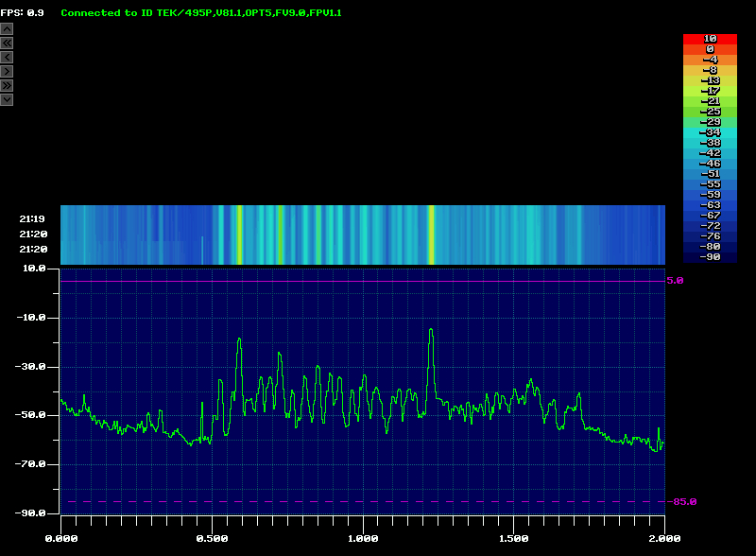Click the down chevron arrow button
Image resolution: width=756 pixels, height=556 pixels.
[7, 99]
